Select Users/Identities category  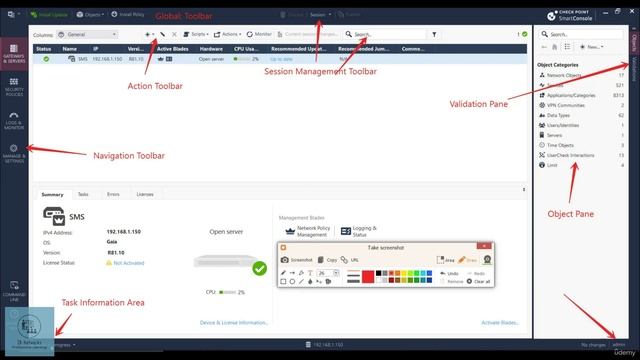(x=581, y=125)
